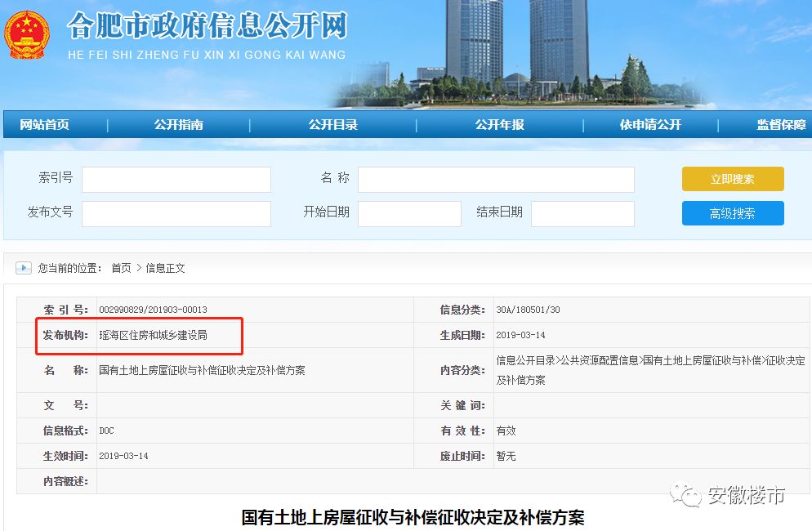Click the breadcrumb arrow icon beside 您当前的位置
The width and height of the screenshot is (812, 531).
point(24,268)
